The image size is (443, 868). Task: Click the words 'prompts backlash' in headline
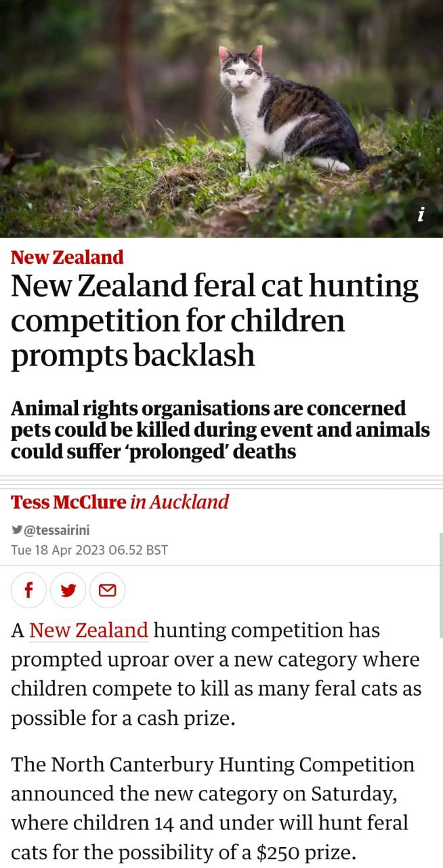[133, 355]
